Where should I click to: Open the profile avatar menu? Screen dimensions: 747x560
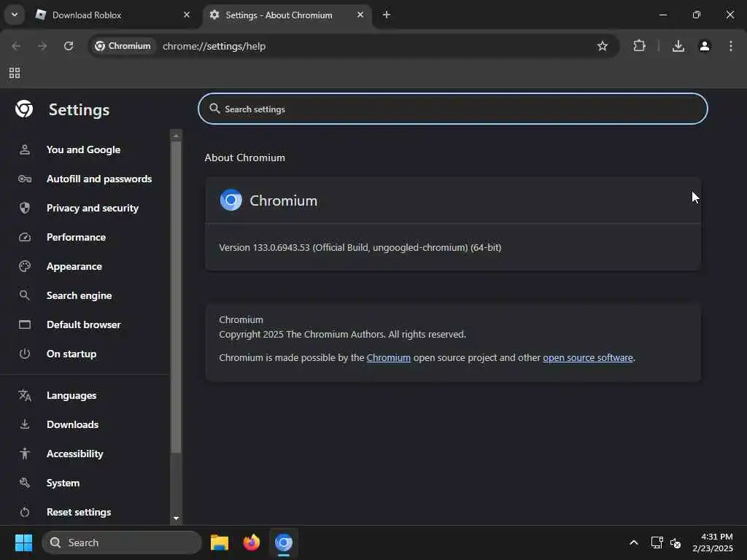(705, 46)
